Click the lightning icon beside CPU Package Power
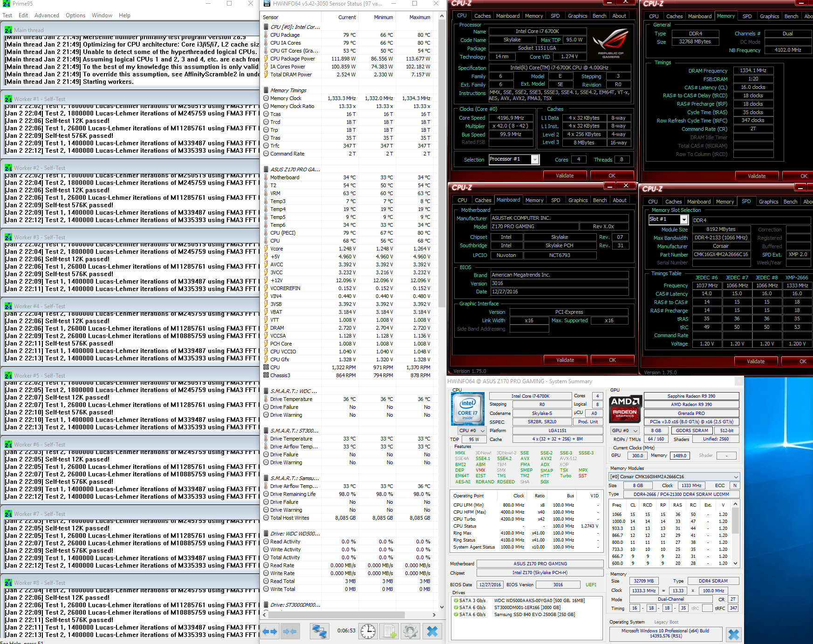813x644 pixels. [x=266, y=58]
